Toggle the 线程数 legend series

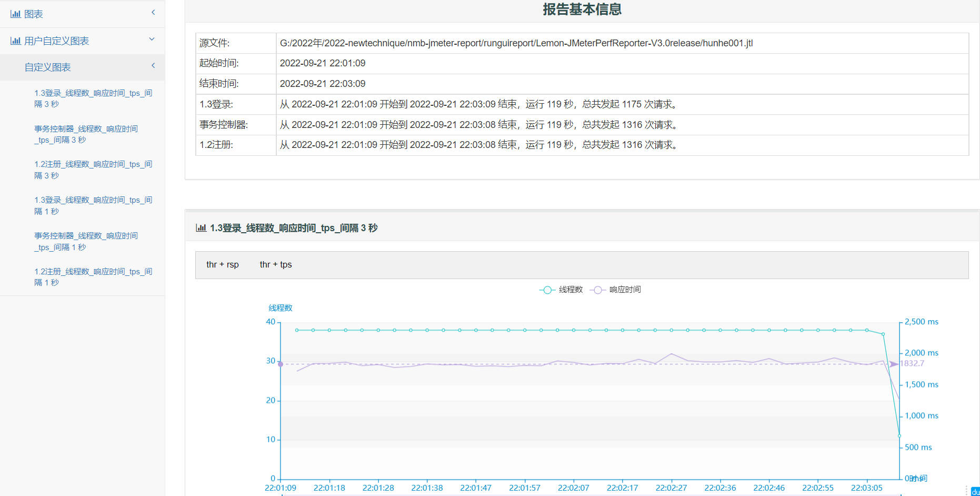tap(561, 290)
